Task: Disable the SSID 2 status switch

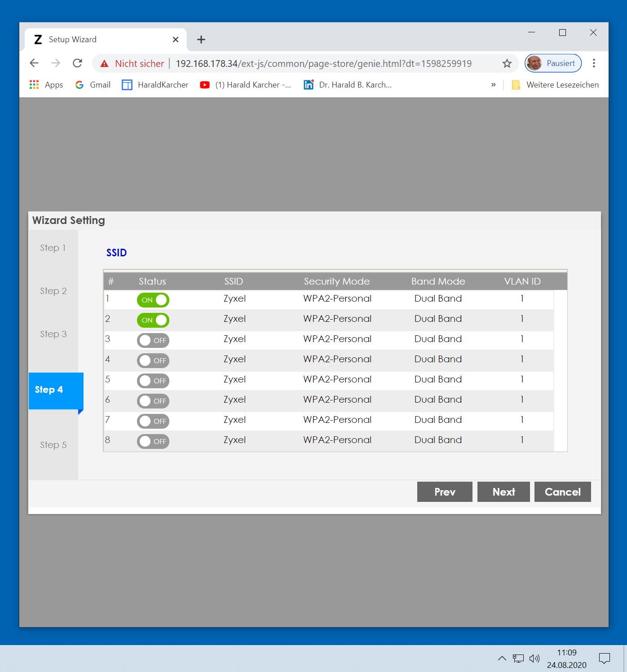Action: (153, 320)
